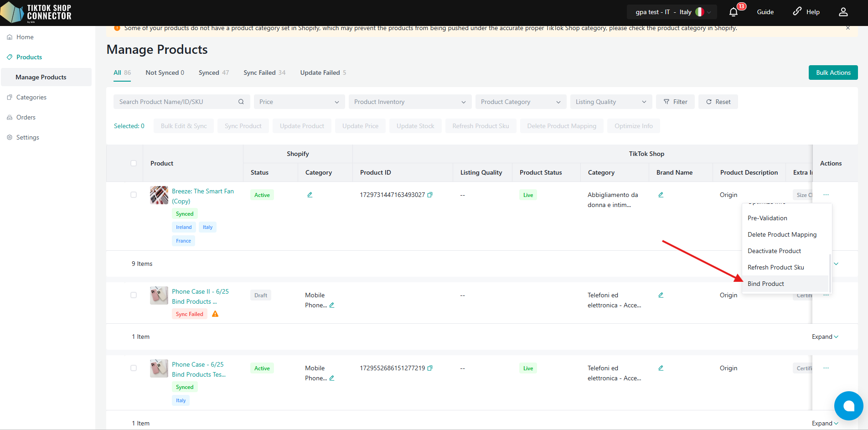Screen dimensions: 868x430
Task: Expand the 9 Items row chevron
Action: pyautogui.click(x=836, y=264)
